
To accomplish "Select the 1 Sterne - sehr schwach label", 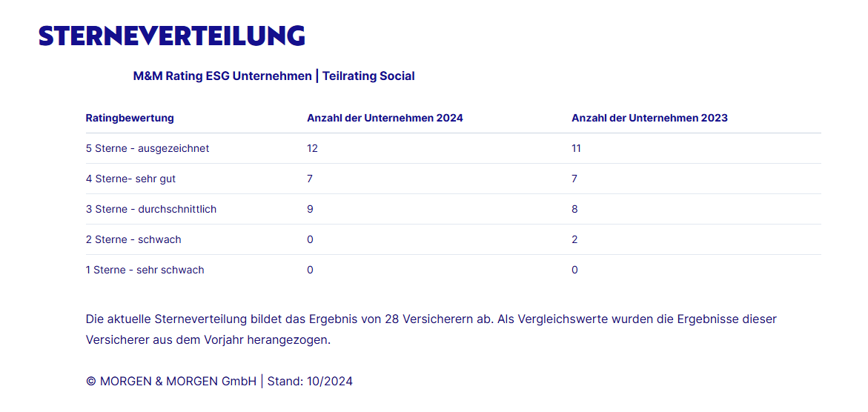I will point(145,270).
